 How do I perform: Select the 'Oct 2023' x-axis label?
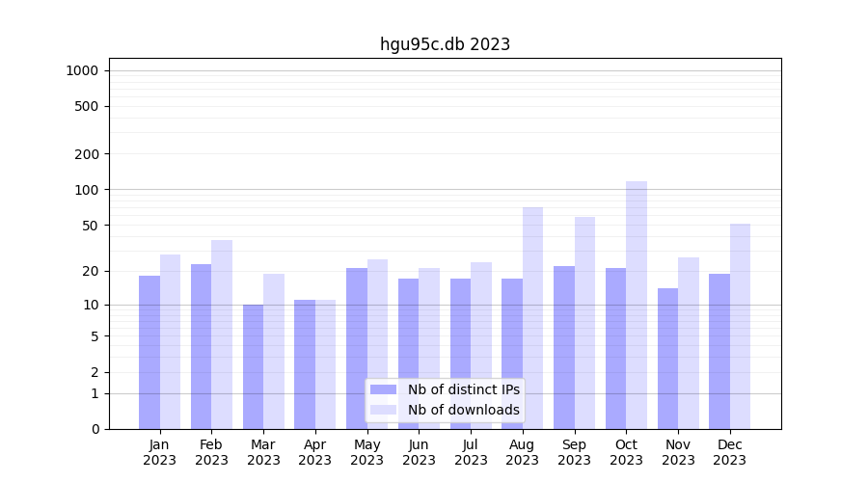[x=626, y=452]
